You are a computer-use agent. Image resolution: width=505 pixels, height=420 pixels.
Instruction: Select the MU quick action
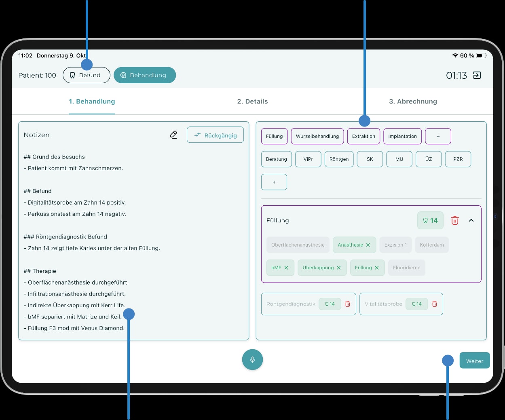[x=399, y=159]
